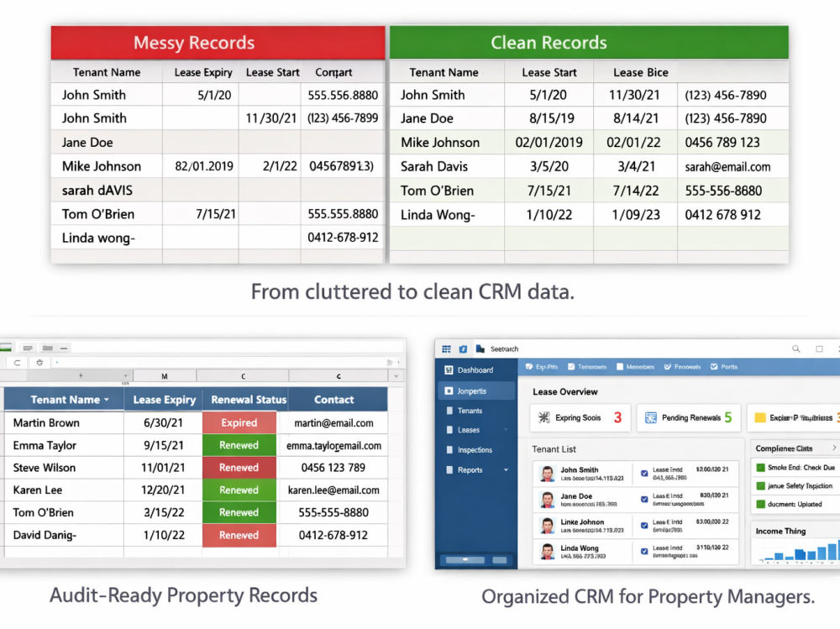Screen dimensions: 840x629
Task: Click '82/01.2019' in Messy Records table
Action: [x=204, y=166]
